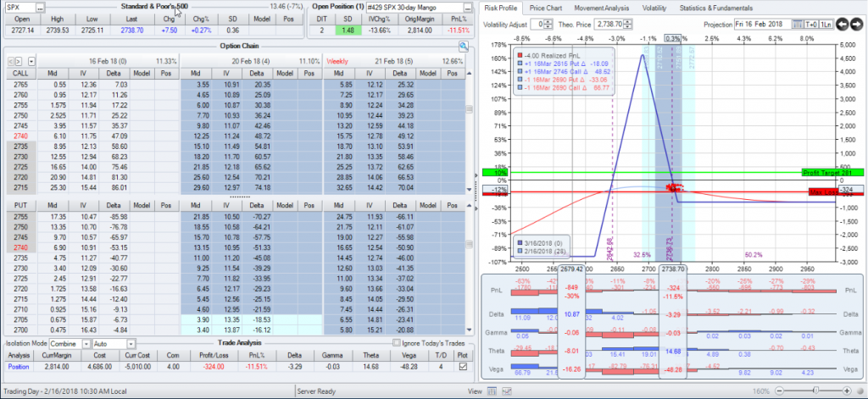The height and width of the screenshot is (399, 868).
Task: Open the Isolation Mode Combine dropdown
Action: tap(86, 344)
